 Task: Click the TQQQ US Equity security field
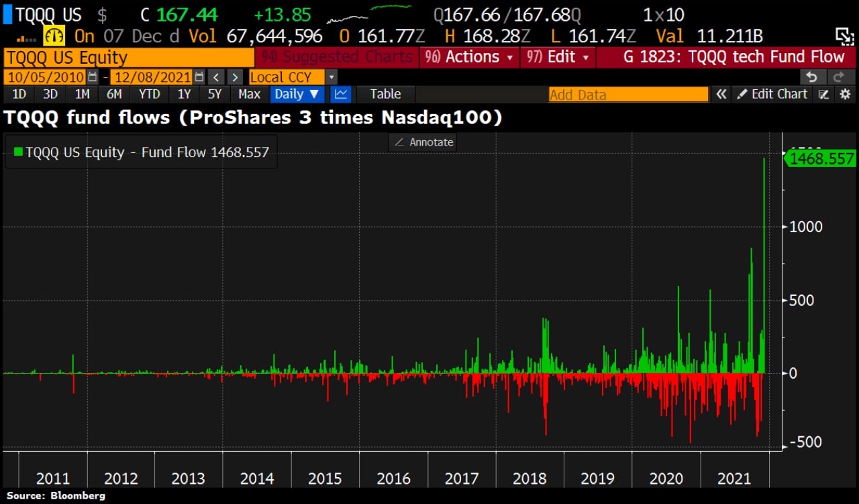(129, 57)
